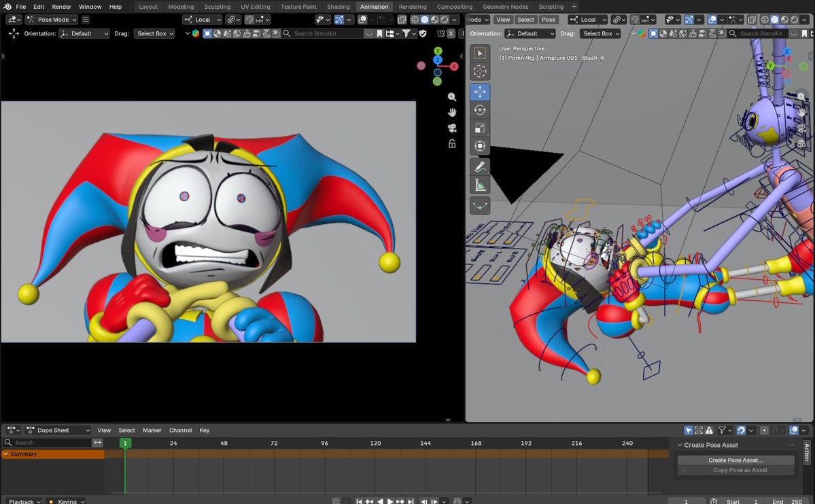Image resolution: width=815 pixels, height=504 pixels.
Task: Open left viewport Drag Select Box dropdown
Action: (x=154, y=33)
